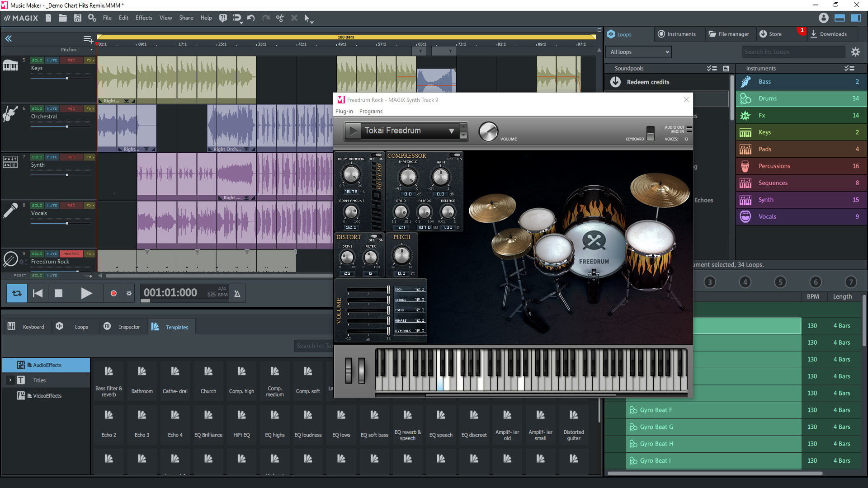The height and width of the screenshot is (488, 868).
Task: Click Redeem credits button
Action: pos(647,82)
